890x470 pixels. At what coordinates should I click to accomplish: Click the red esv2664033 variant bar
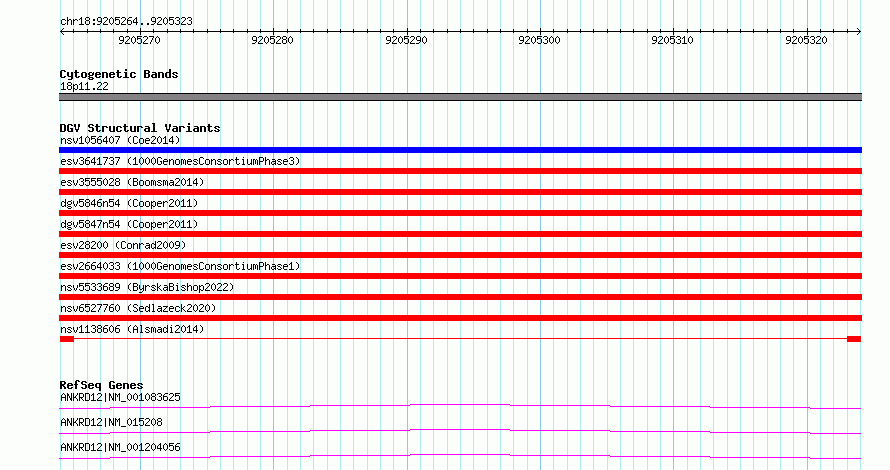(460, 276)
